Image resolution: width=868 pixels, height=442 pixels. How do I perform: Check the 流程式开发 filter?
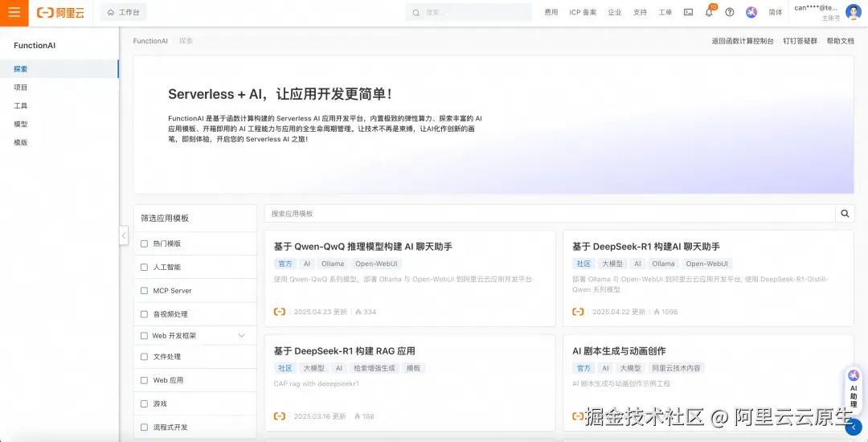[x=145, y=428]
